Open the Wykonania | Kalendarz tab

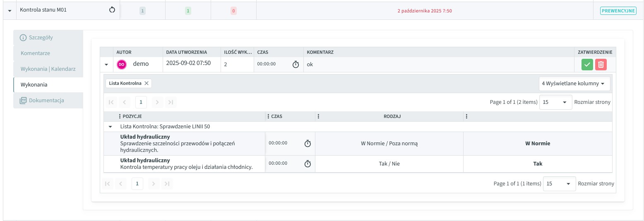pos(48,69)
